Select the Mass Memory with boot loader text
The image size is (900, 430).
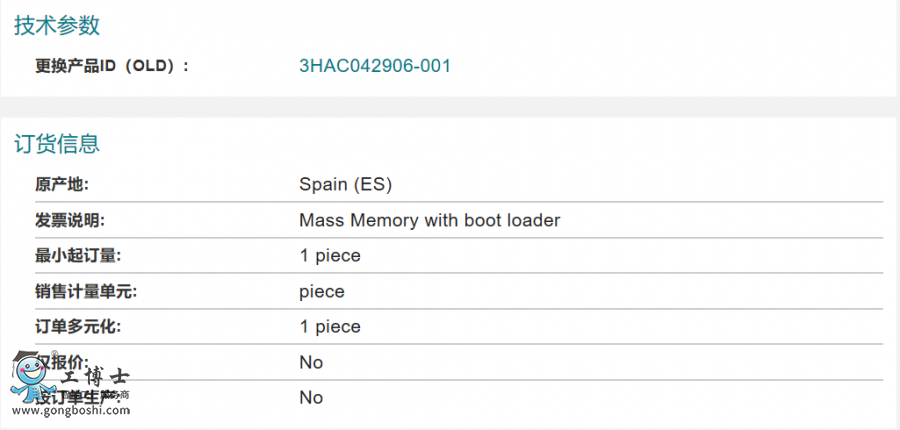pos(430,220)
